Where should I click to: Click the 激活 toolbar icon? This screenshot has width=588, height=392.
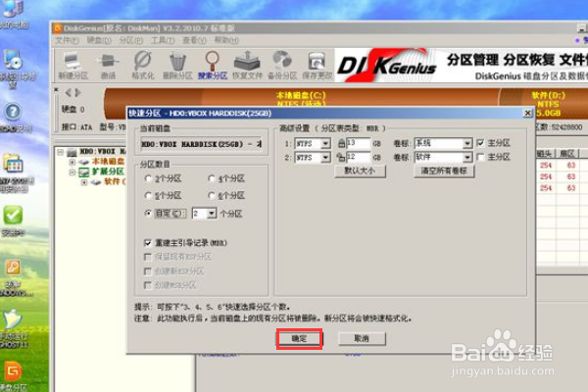click(108, 66)
